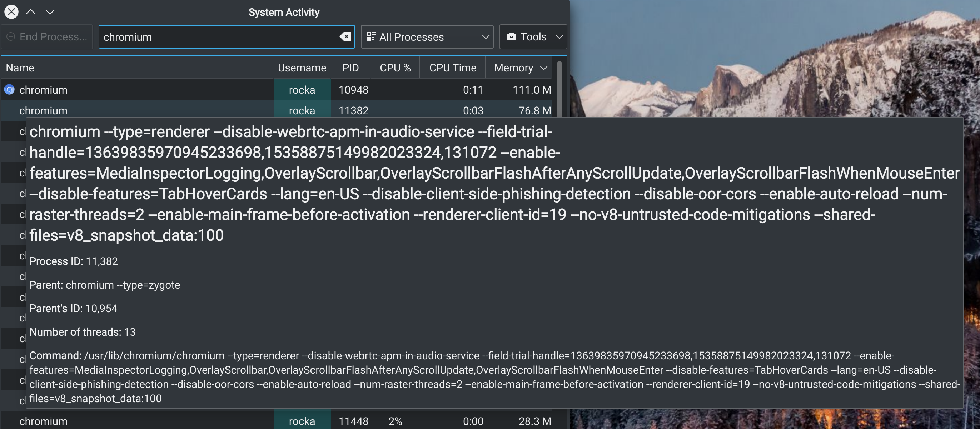Click the chromium app icon beside PID 10948

(9, 90)
